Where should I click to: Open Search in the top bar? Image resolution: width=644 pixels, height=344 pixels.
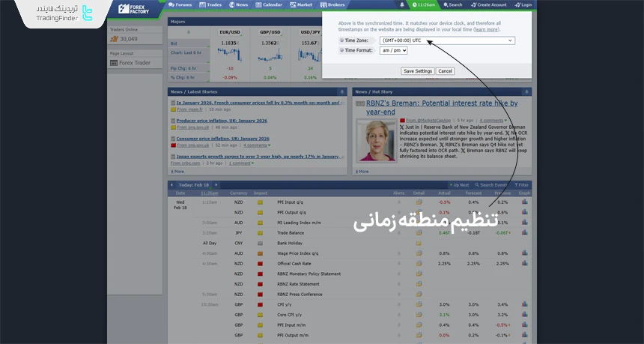(x=452, y=5)
